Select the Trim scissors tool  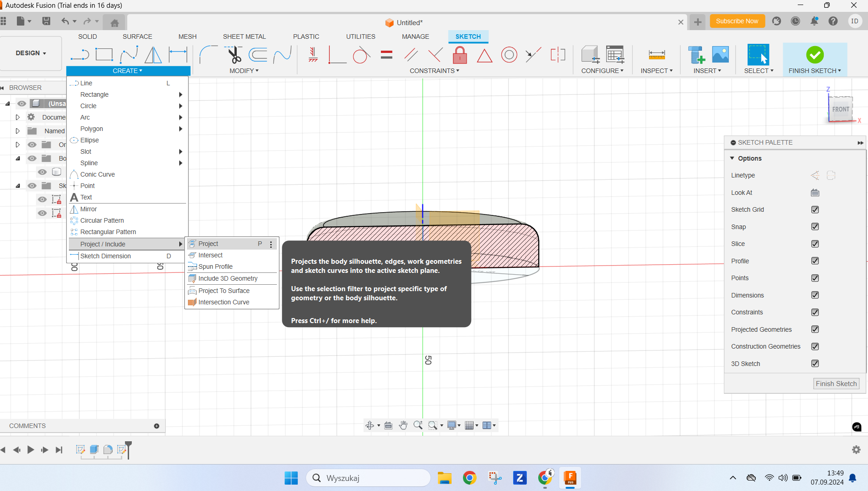point(234,55)
